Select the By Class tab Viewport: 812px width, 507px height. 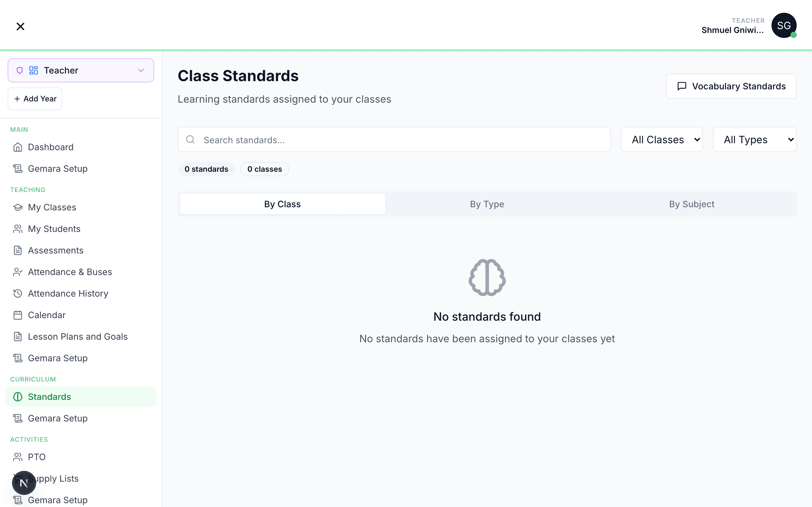[282, 204]
